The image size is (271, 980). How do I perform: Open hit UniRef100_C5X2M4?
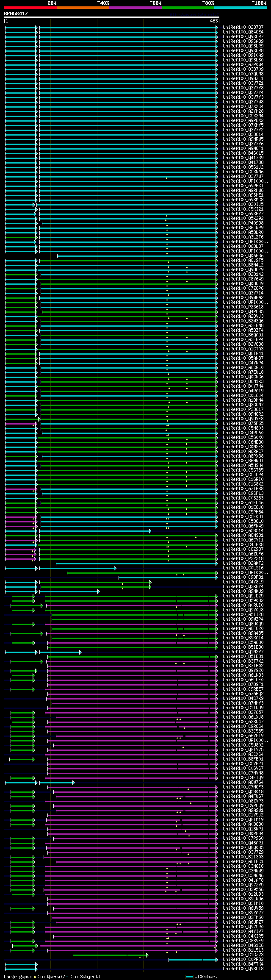(243, 116)
